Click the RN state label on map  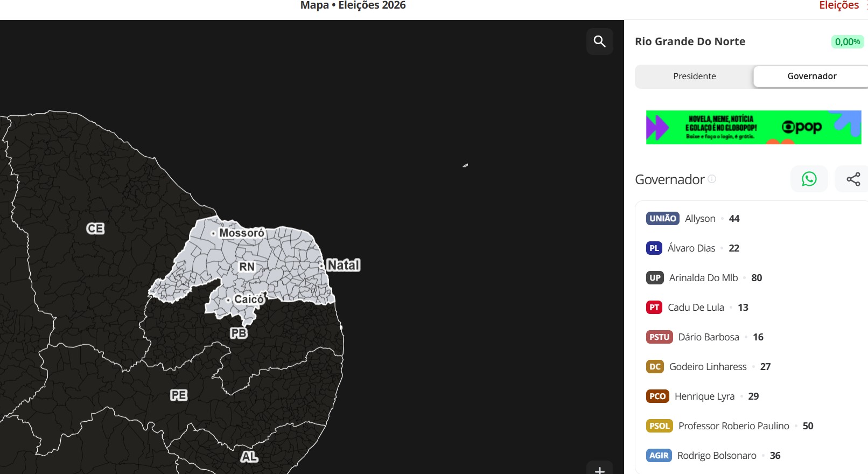point(247,267)
